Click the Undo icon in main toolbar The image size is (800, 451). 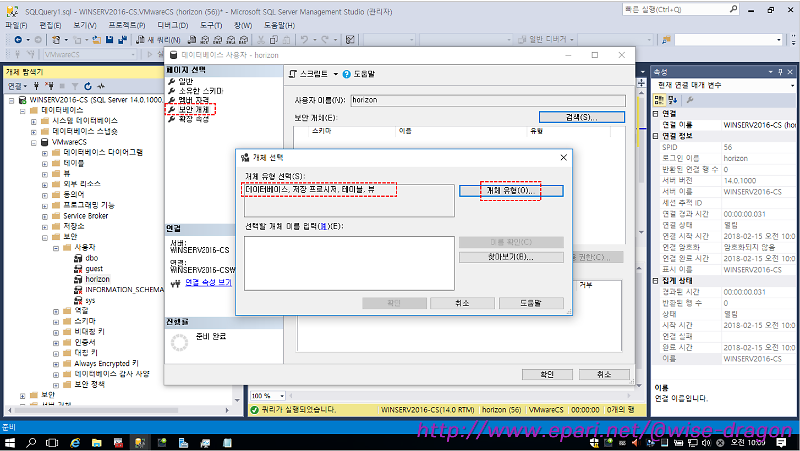coord(305,40)
